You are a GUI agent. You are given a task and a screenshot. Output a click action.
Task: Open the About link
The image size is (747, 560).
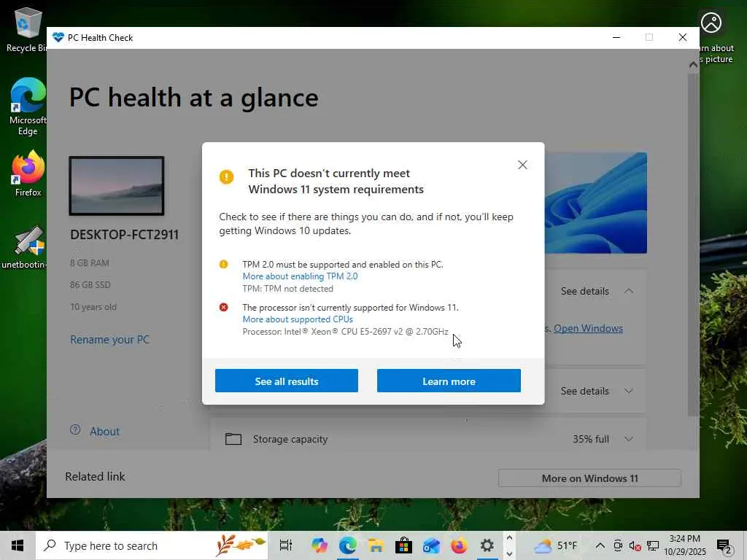(x=104, y=432)
